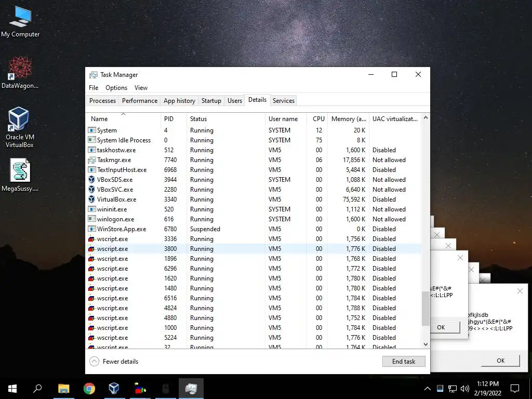The height and width of the screenshot is (399, 532).
Task: Click the winlogon.exe process icon
Action: click(91, 219)
